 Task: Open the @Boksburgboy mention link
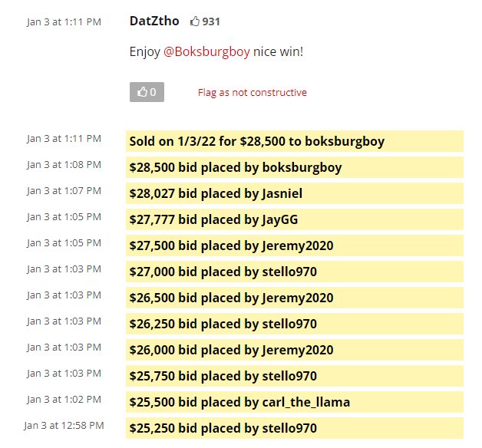tap(206, 51)
